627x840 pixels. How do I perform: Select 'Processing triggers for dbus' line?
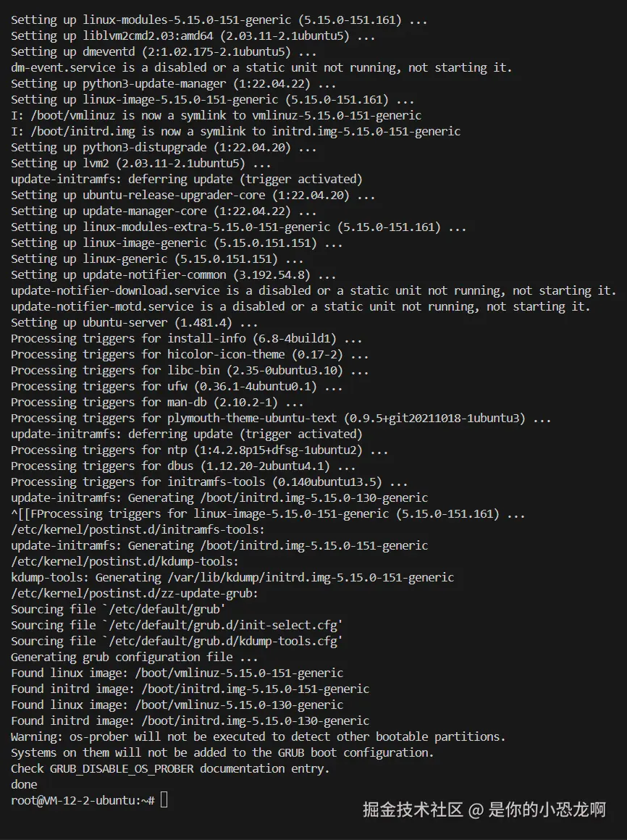coord(183,466)
